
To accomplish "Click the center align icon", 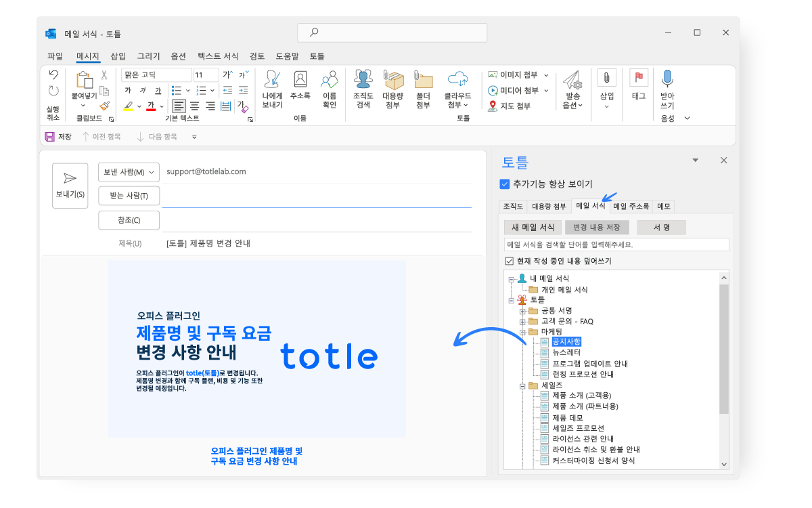I will [x=195, y=106].
